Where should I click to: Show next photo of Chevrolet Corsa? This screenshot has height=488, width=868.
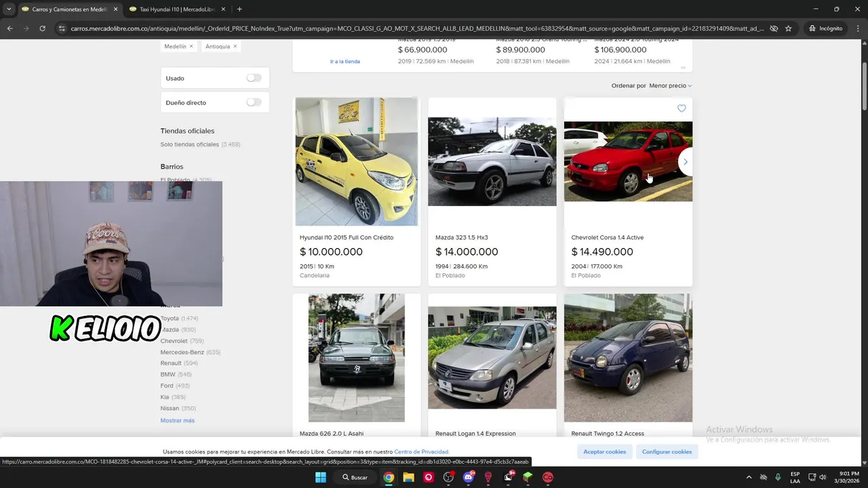click(x=685, y=162)
